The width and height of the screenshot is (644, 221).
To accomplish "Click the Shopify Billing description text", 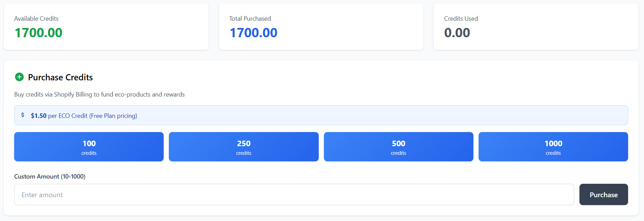I will 99,94.
